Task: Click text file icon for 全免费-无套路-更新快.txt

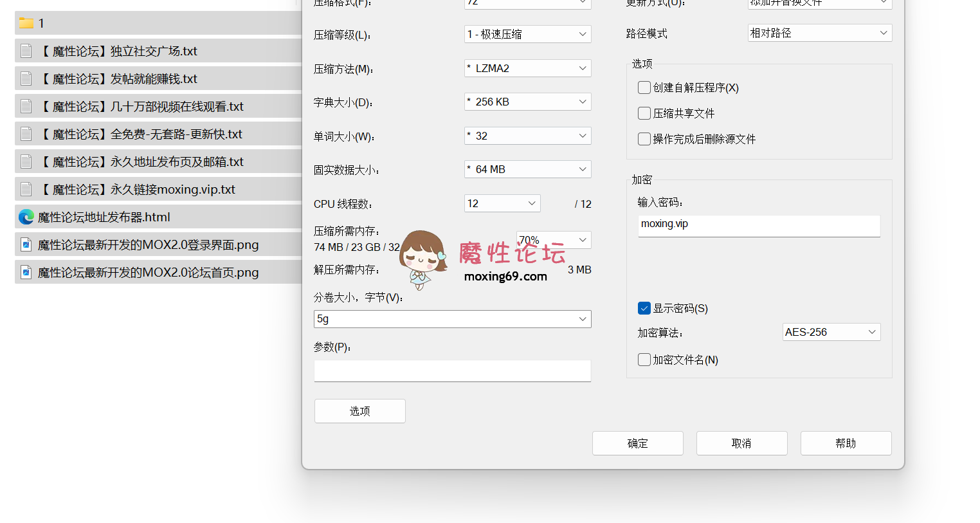Action: [26, 134]
